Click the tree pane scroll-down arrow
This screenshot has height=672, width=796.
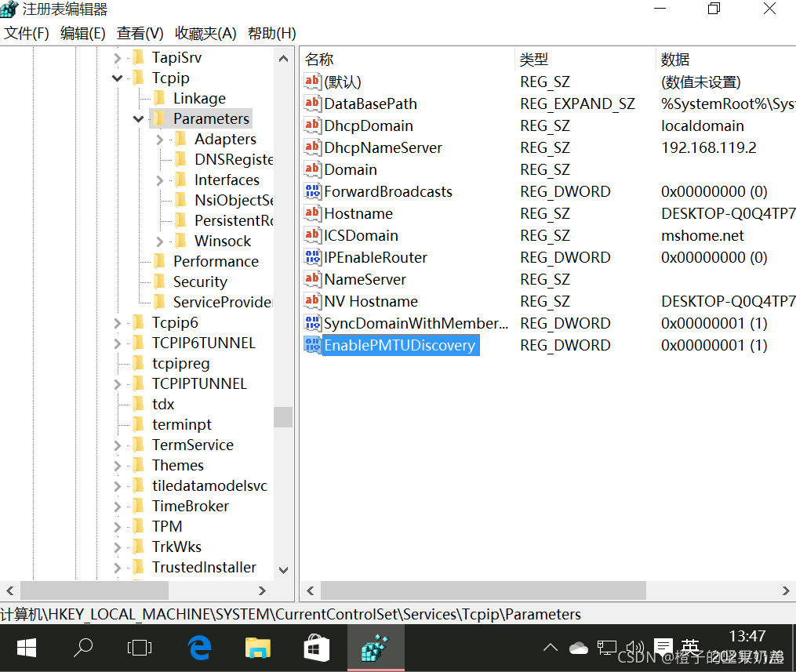click(283, 570)
